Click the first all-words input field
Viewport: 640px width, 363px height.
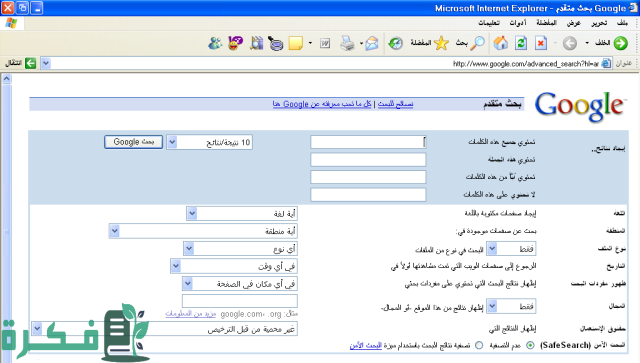coord(368,142)
